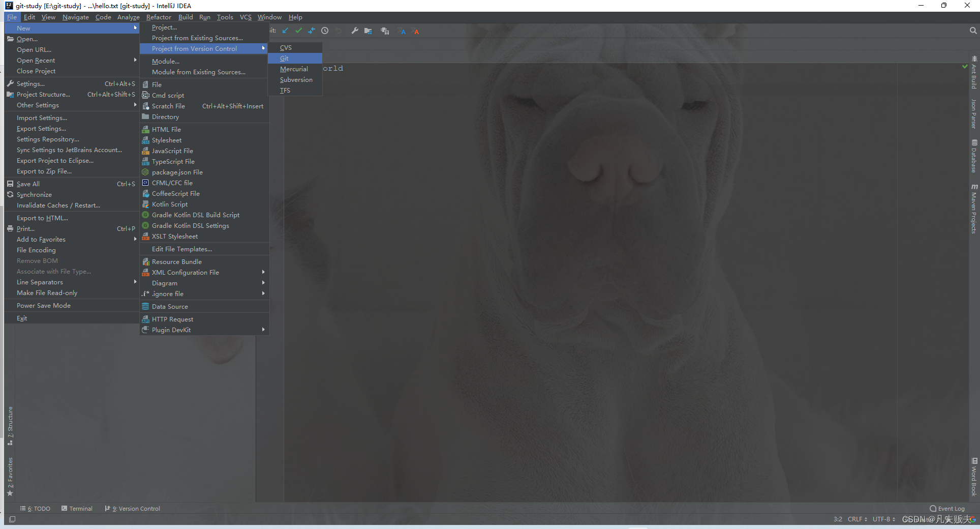Create a new Directory
This screenshot has width=980, height=529.
point(204,116)
